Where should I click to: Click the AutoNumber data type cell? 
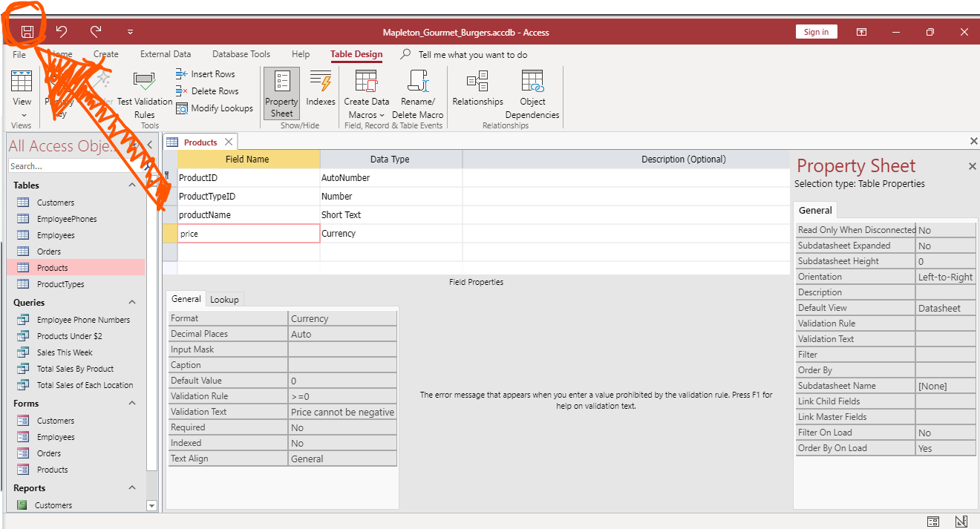click(x=391, y=178)
